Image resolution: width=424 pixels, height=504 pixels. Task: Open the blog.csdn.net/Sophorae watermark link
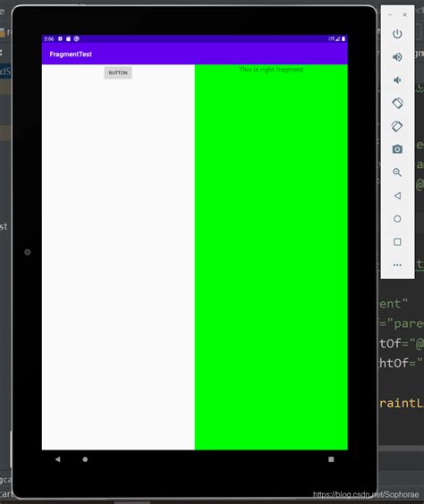366,494
